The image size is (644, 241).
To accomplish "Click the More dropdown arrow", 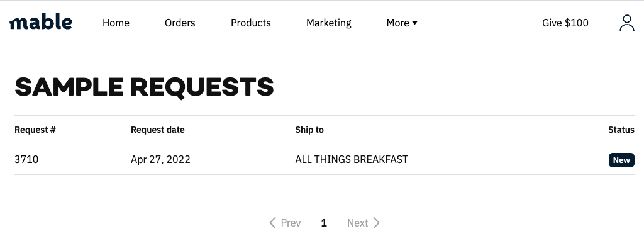I will pos(414,23).
